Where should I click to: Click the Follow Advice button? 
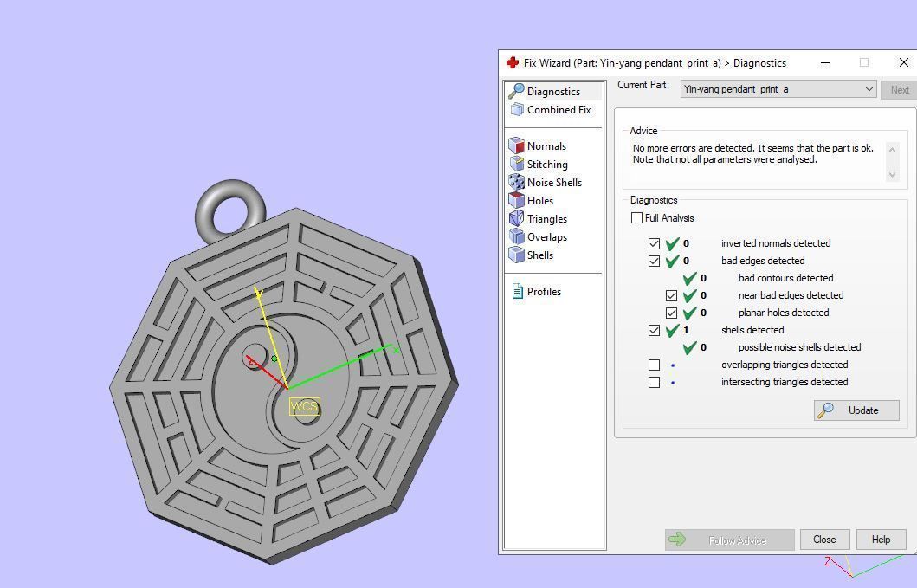[729, 540]
